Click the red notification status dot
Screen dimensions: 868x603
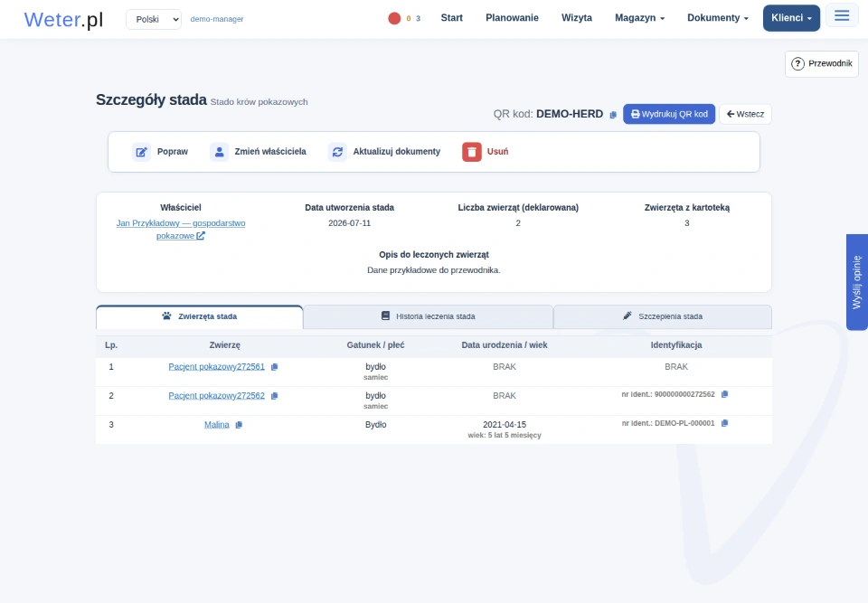[x=394, y=18]
